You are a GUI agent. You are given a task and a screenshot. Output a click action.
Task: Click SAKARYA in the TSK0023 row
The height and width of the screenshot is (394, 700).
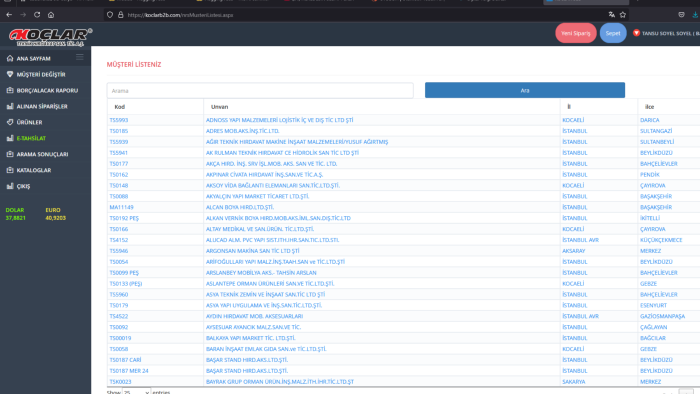[574, 382]
